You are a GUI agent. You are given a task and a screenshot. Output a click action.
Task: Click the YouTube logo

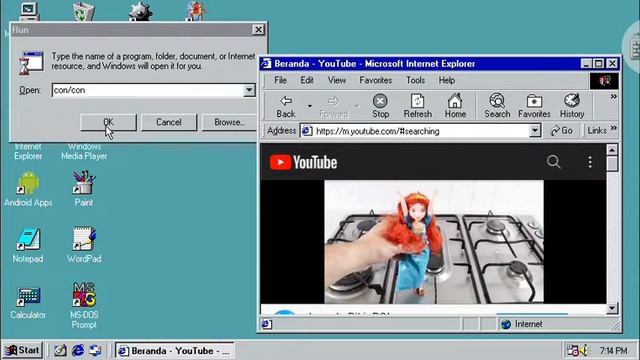303,162
